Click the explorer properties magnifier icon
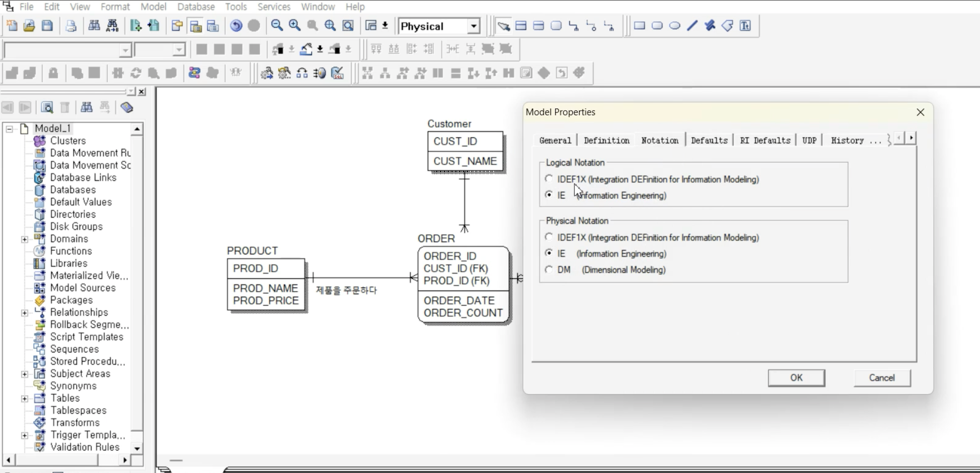The height and width of the screenshot is (473, 980). pos(47,108)
